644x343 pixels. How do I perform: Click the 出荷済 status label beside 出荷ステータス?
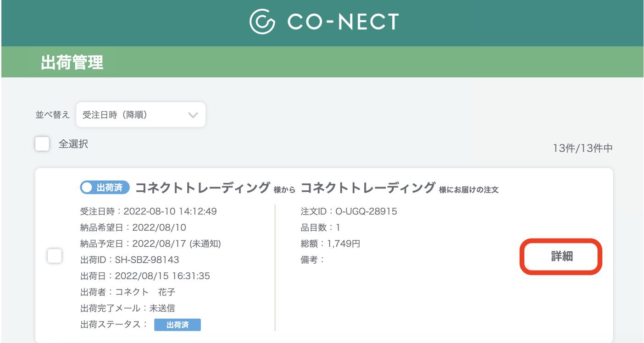point(178,325)
